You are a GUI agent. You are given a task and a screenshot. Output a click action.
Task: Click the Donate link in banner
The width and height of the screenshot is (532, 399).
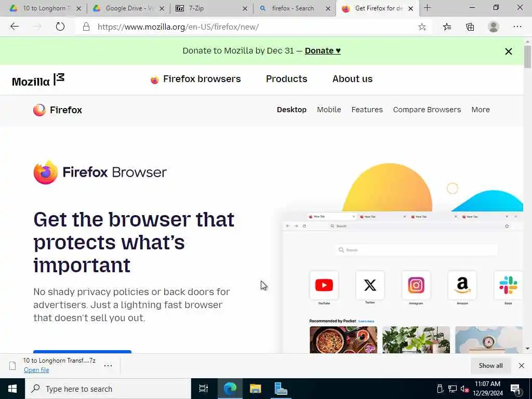(x=323, y=50)
